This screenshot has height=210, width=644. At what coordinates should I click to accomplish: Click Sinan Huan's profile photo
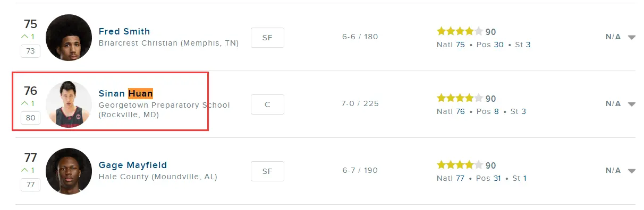click(x=69, y=104)
